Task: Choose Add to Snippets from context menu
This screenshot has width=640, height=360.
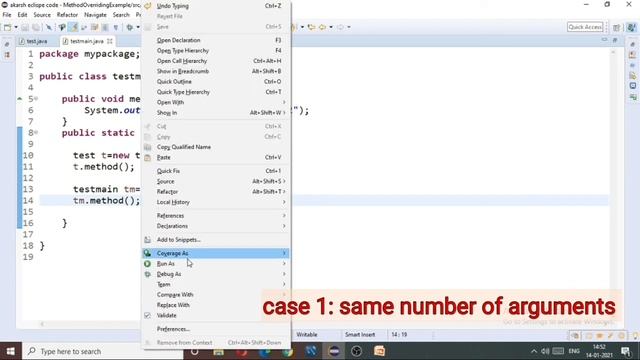Action: (216, 240)
